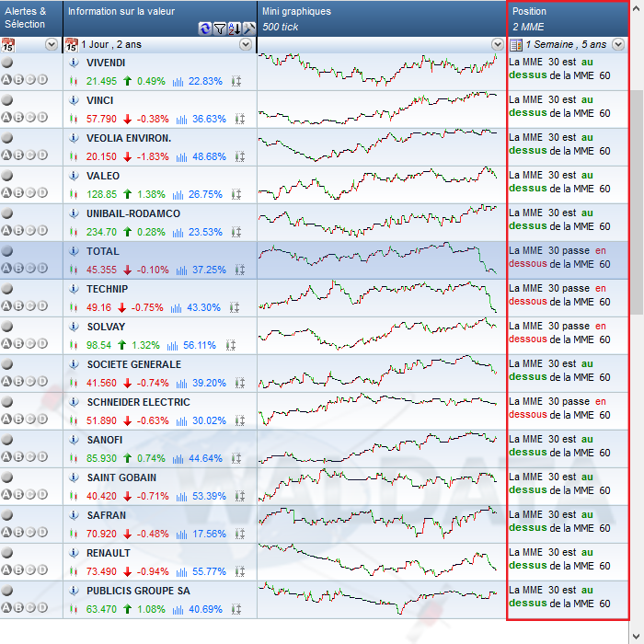Open the PUBLICIS GROUPE SA stock name
The height and width of the screenshot is (644, 644).
[x=138, y=591]
